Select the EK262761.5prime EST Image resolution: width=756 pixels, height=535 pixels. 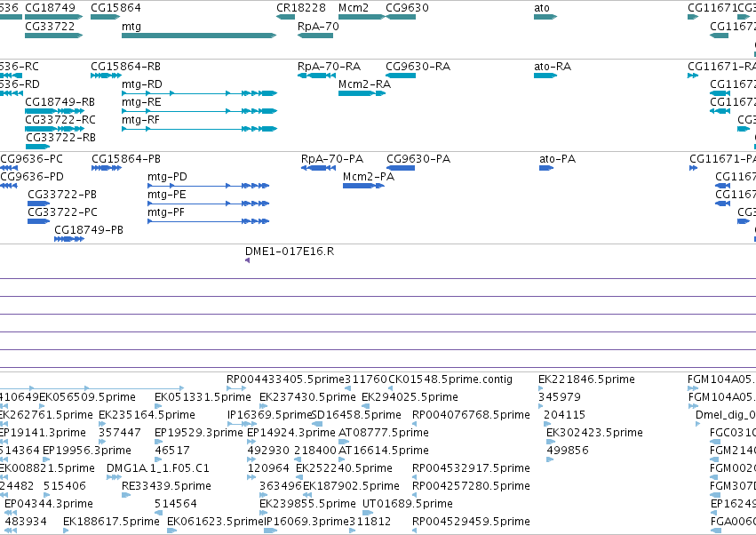pos(4,424)
